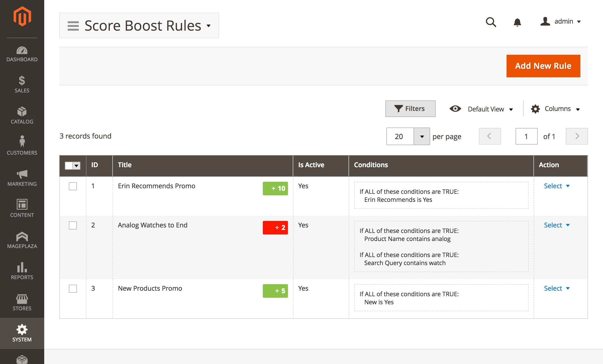Check the Analog Watches to End checkbox

point(73,225)
